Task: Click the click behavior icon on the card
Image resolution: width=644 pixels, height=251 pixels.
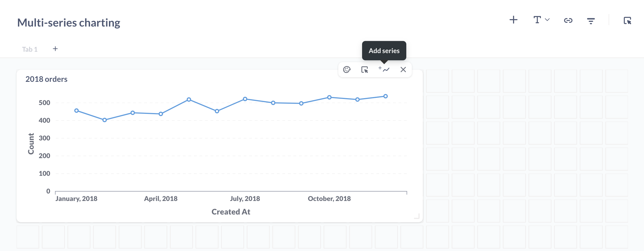Action: tap(365, 70)
